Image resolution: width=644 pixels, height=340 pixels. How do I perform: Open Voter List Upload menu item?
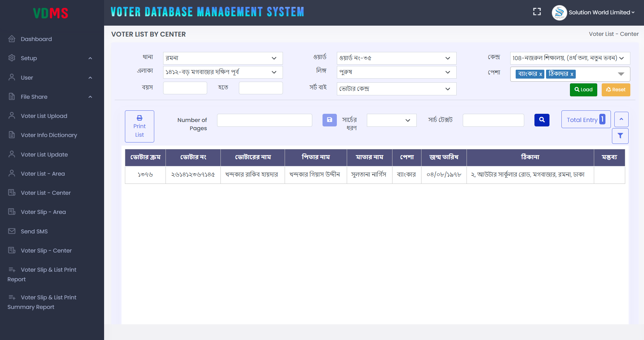44,116
